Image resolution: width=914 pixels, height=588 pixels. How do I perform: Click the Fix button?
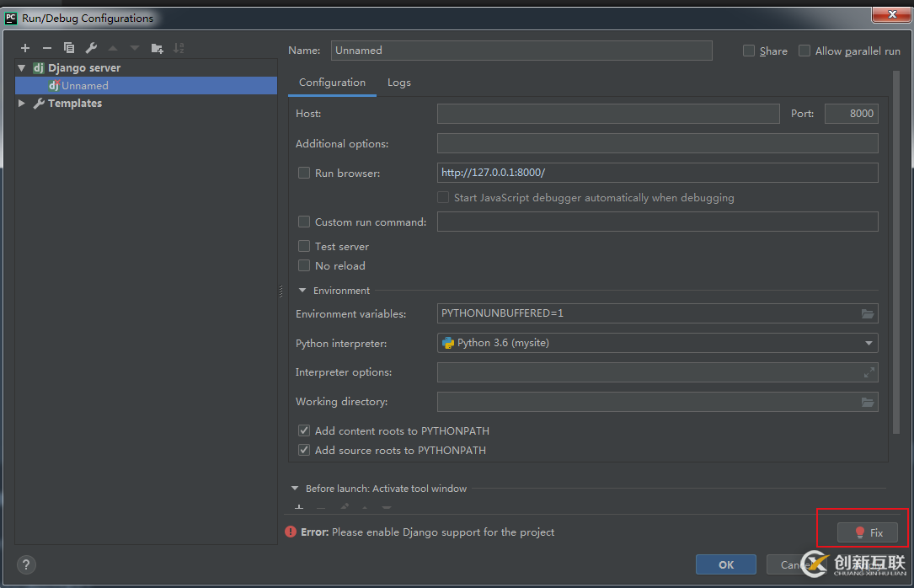[868, 532]
